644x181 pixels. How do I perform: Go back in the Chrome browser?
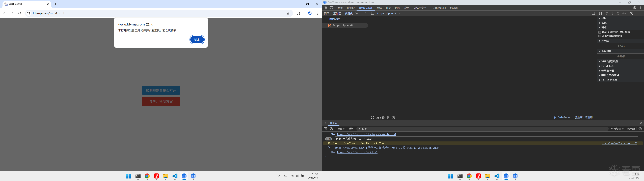tap(5, 13)
